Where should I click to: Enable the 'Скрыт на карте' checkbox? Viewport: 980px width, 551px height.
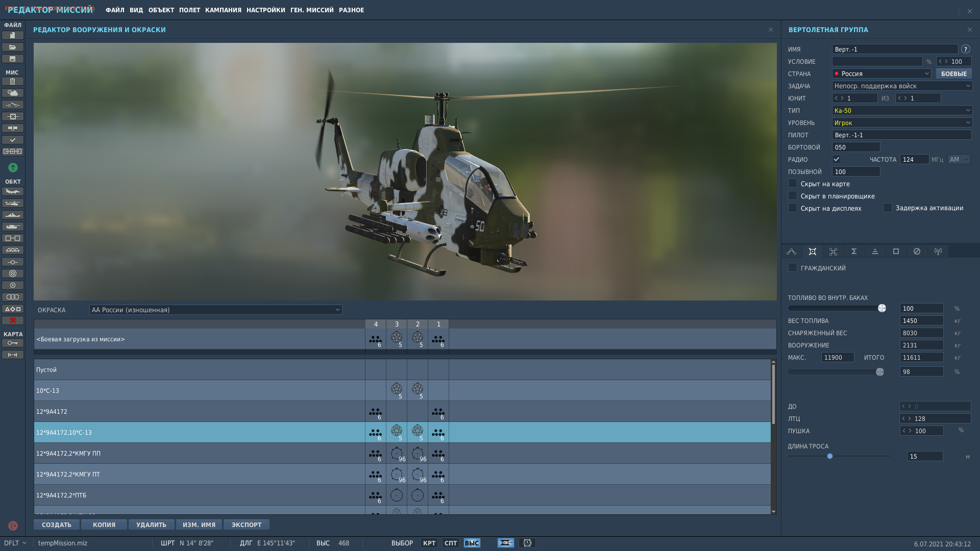pyautogui.click(x=792, y=184)
